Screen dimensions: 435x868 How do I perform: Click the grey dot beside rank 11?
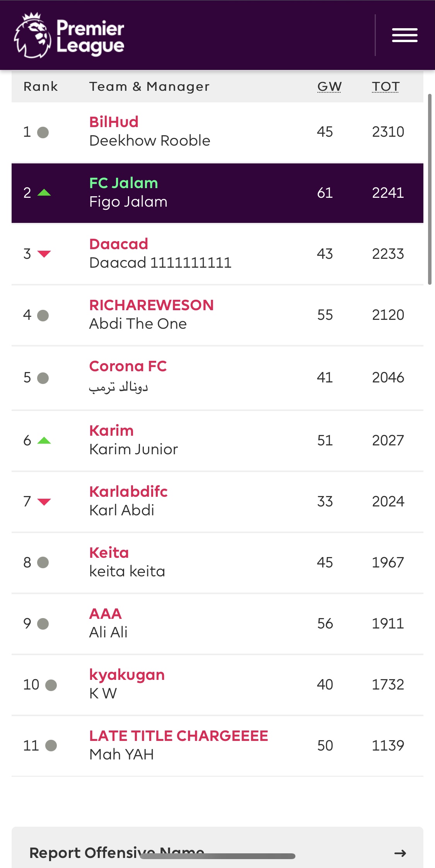(x=51, y=746)
